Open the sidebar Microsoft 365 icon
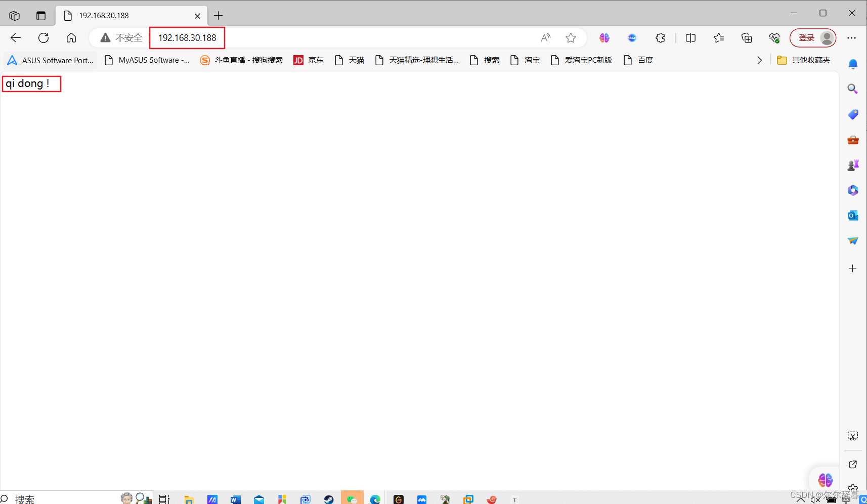Image resolution: width=867 pixels, height=504 pixels. coord(853,190)
